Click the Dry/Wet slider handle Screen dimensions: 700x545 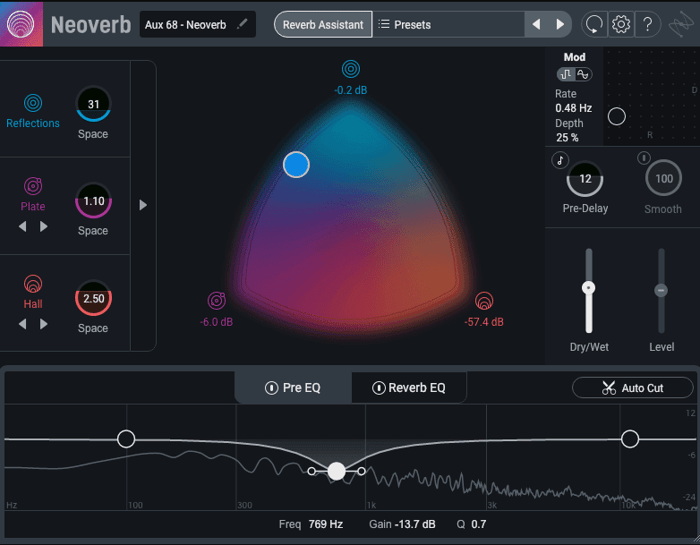point(589,288)
